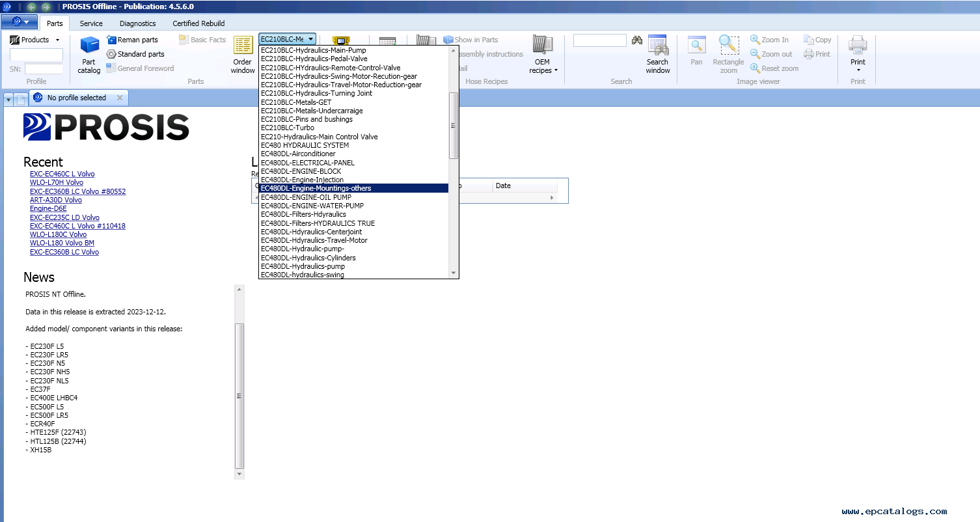Screen dimensions: 980x522
Task: Click Zoom In in Image viewer
Action: click(x=769, y=40)
